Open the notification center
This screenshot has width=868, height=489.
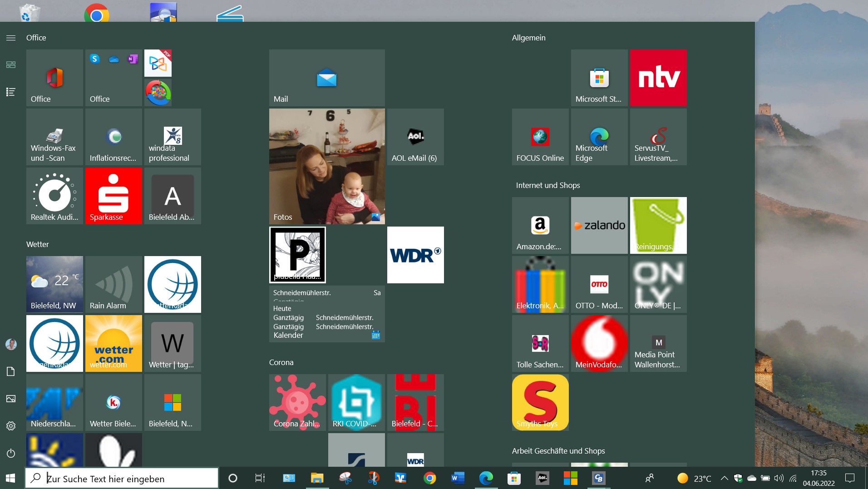[x=850, y=478]
